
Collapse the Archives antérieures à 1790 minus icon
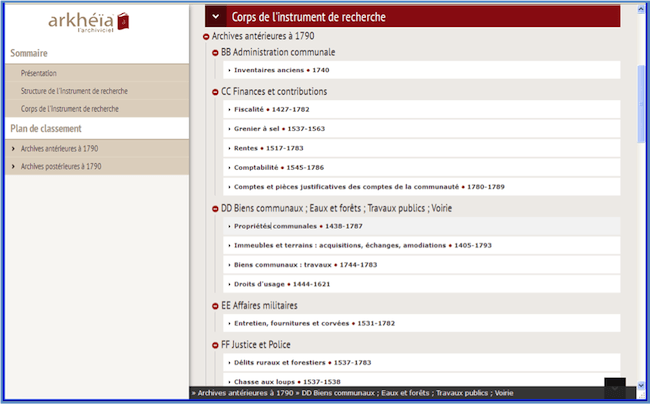[x=206, y=36]
